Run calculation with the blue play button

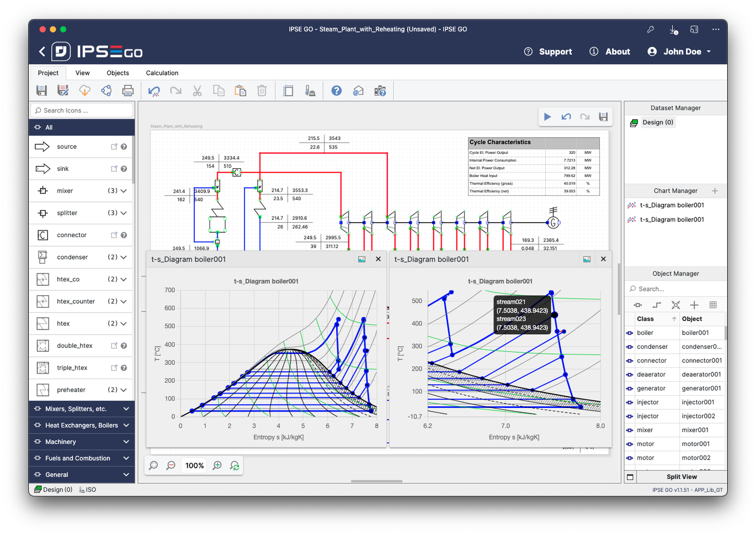tap(547, 116)
